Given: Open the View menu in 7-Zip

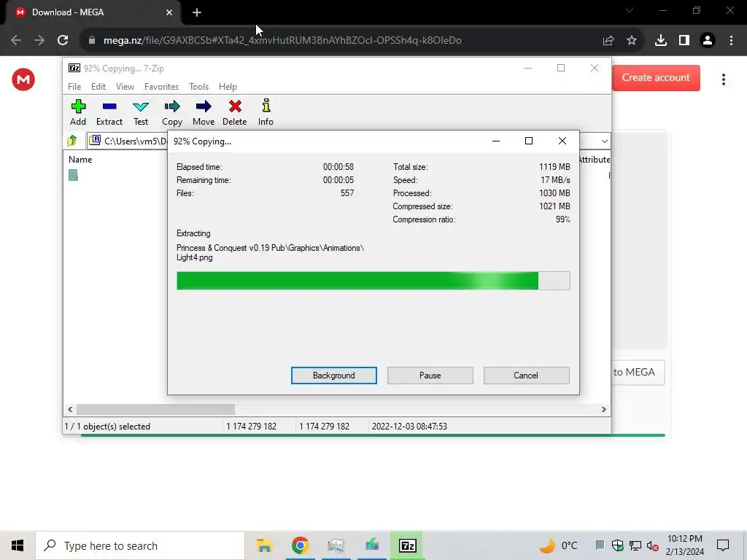Looking at the screenshot, I should (125, 87).
